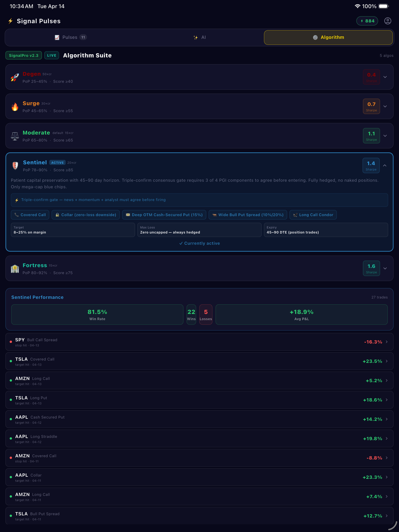The width and height of the screenshot is (399, 532).
Task: Click the Surge 0.7 Sharpe badge
Action: coord(371,106)
